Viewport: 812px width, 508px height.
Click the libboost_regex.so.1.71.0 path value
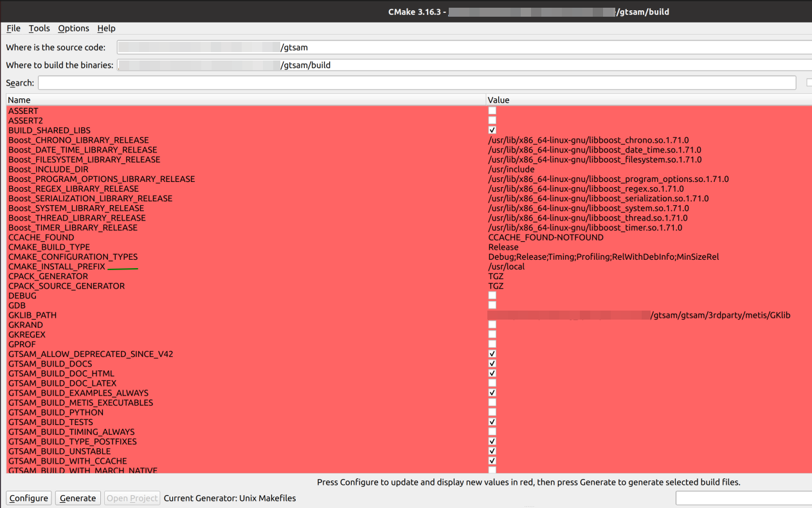click(x=586, y=188)
